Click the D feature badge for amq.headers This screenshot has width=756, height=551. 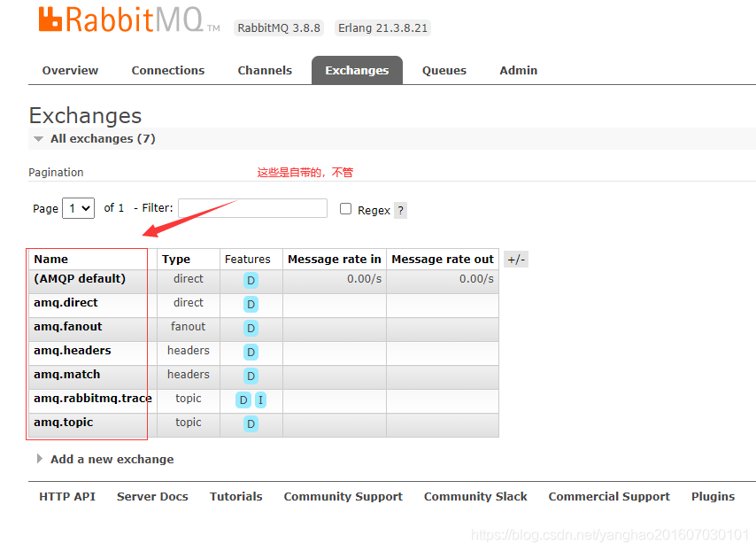click(x=251, y=352)
